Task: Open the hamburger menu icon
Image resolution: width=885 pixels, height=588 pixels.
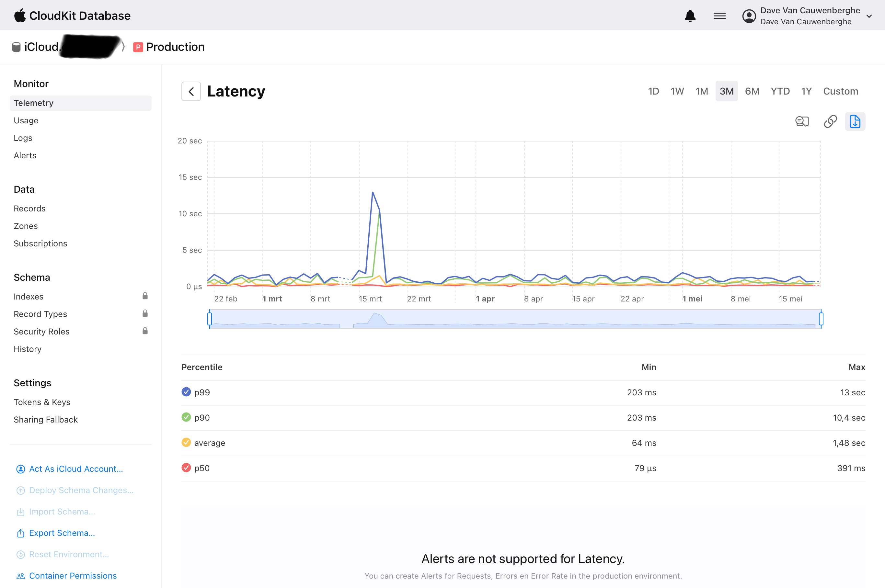Action: click(719, 16)
